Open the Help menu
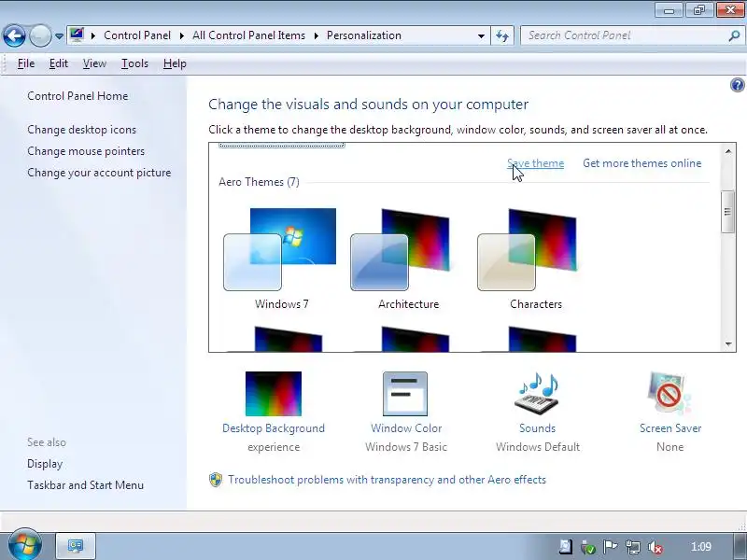 coord(175,63)
